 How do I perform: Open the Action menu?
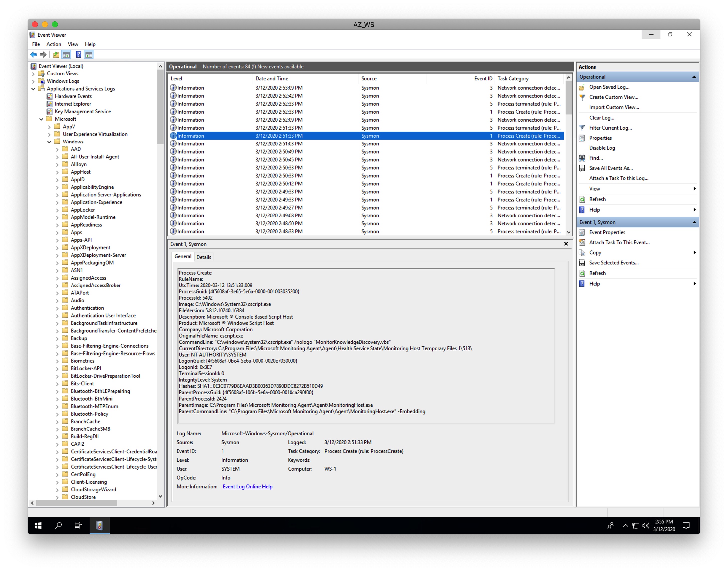coord(54,44)
